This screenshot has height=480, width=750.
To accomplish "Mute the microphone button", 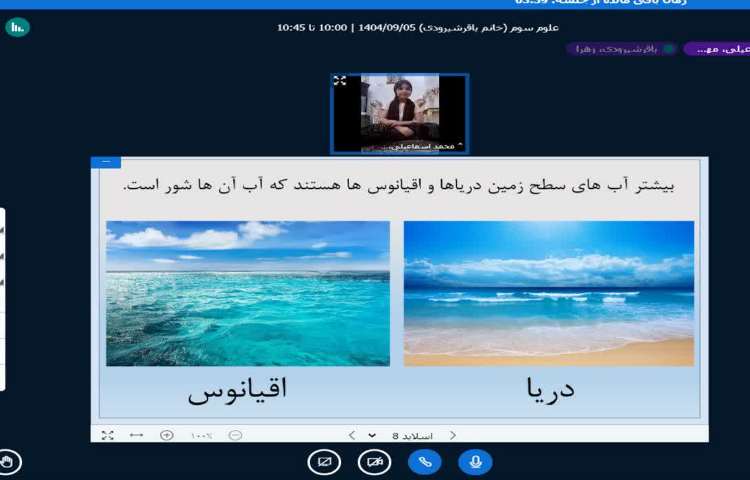I will click(x=475, y=462).
